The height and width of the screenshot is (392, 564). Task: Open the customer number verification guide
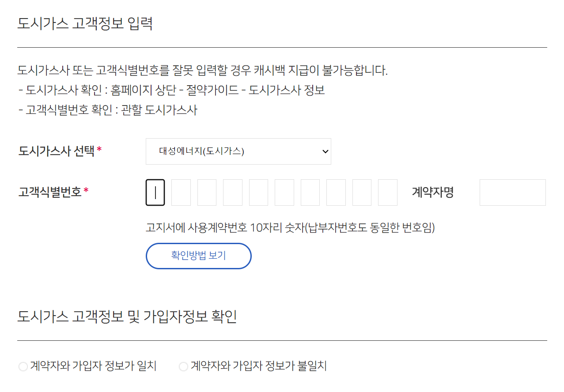tap(198, 256)
